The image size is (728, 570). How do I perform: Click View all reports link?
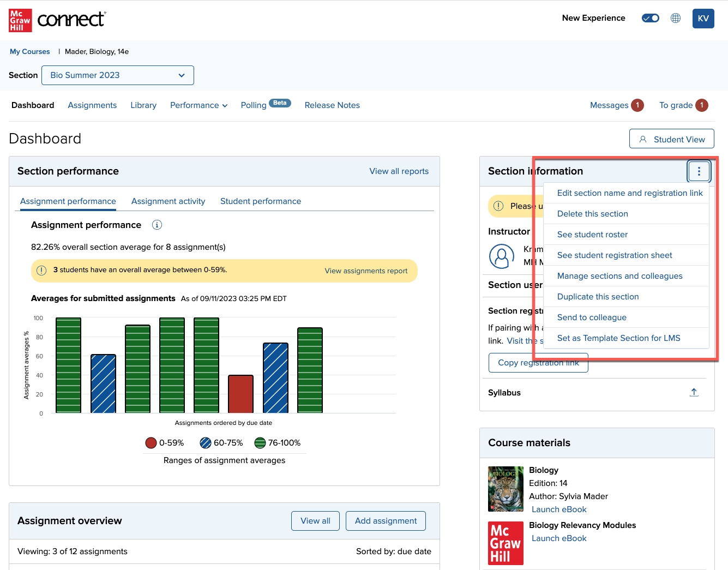tap(399, 171)
